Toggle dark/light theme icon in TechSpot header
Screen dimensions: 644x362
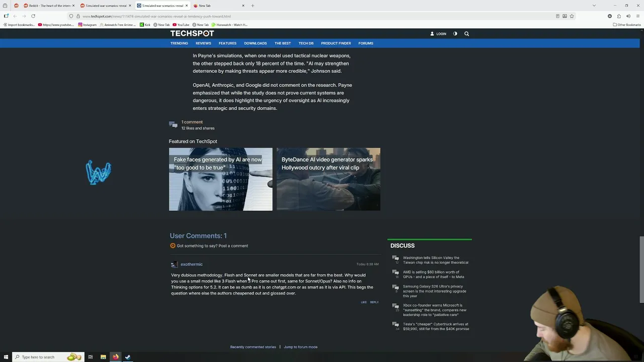coord(455,34)
